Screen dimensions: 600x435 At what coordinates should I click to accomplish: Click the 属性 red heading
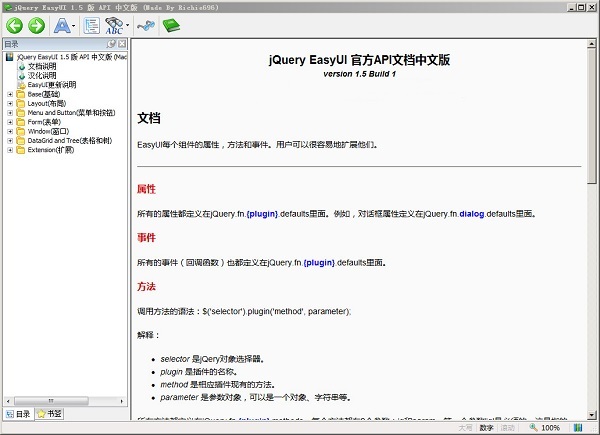pos(146,189)
